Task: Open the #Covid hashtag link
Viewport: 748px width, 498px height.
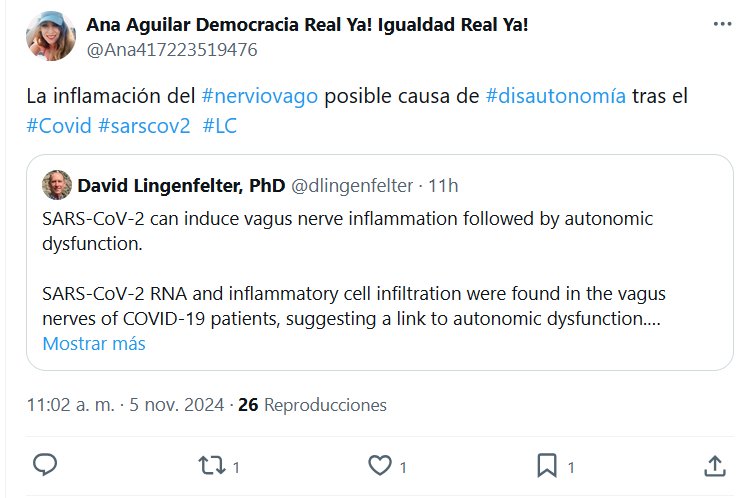Action: (x=59, y=126)
